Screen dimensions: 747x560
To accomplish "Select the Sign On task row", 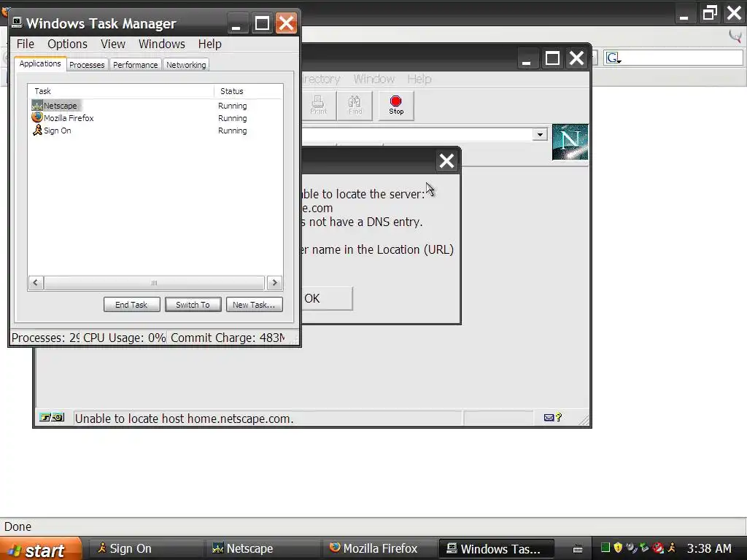I will point(157,131).
